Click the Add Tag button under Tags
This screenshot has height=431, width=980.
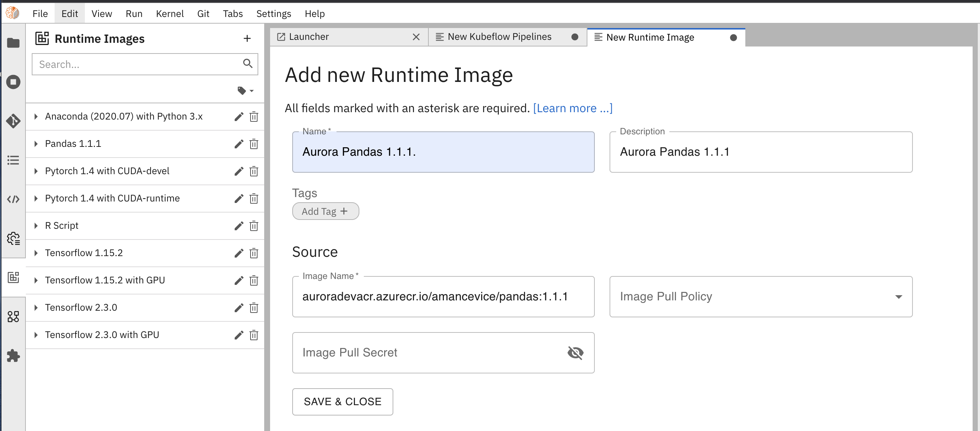click(325, 211)
